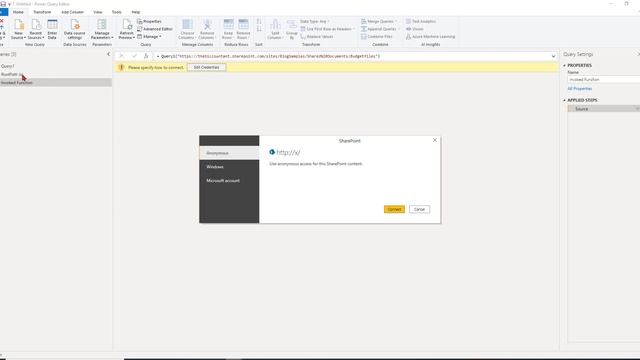The width and height of the screenshot is (640, 360).
Task: Collapse the Queries pane
Action: pyautogui.click(x=108, y=54)
